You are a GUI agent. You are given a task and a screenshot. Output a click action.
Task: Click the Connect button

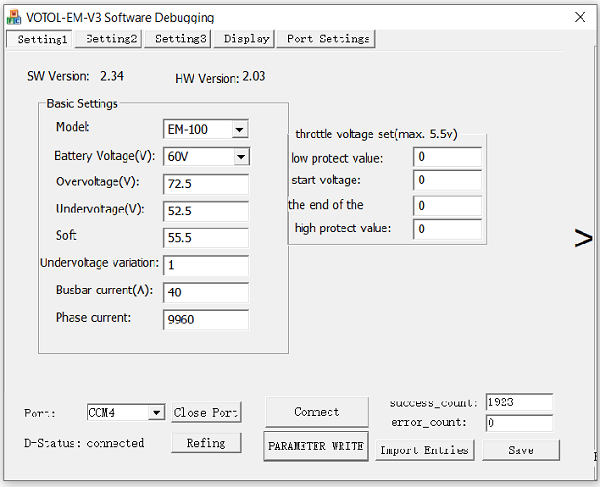point(316,412)
